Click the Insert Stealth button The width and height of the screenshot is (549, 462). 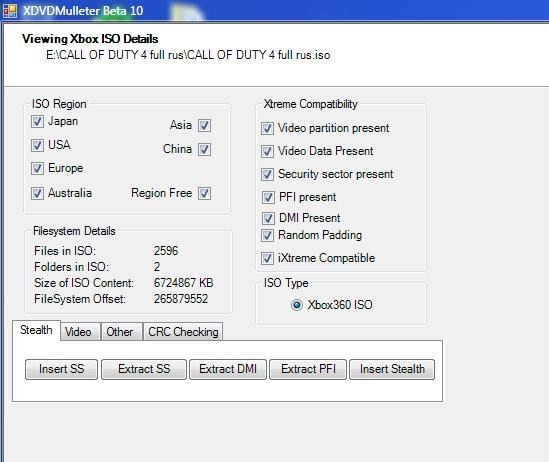pos(392,369)
